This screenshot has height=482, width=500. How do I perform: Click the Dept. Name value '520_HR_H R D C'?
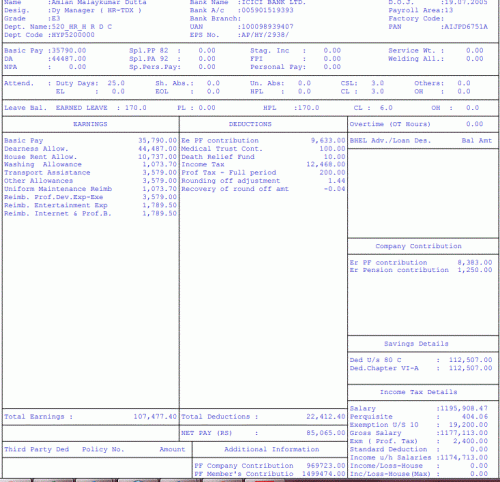82,27
